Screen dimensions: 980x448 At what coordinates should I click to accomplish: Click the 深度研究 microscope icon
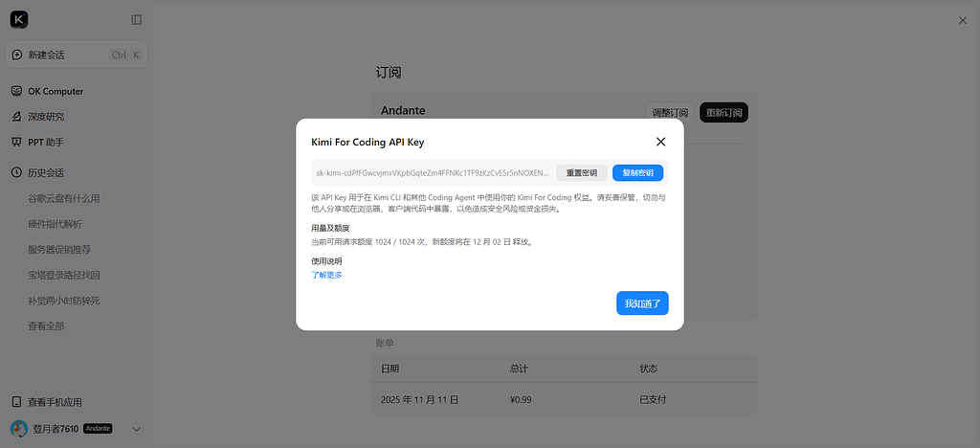click(17, 117)
